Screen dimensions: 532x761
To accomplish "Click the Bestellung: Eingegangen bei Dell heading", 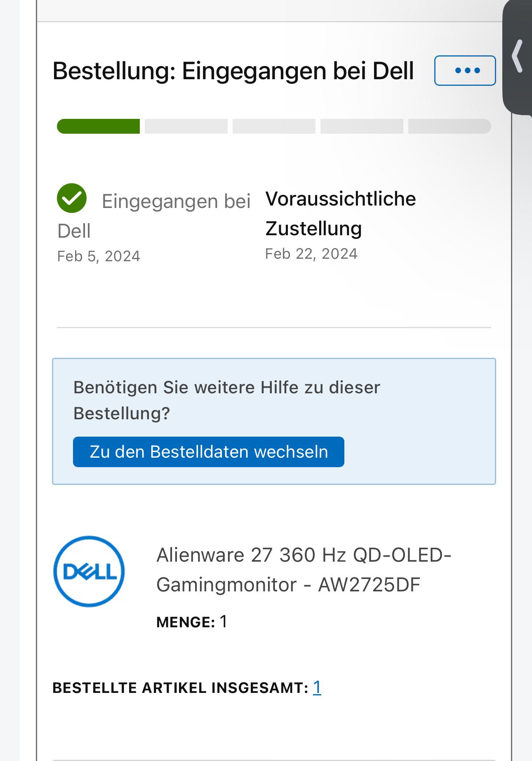I will [233, 71].
